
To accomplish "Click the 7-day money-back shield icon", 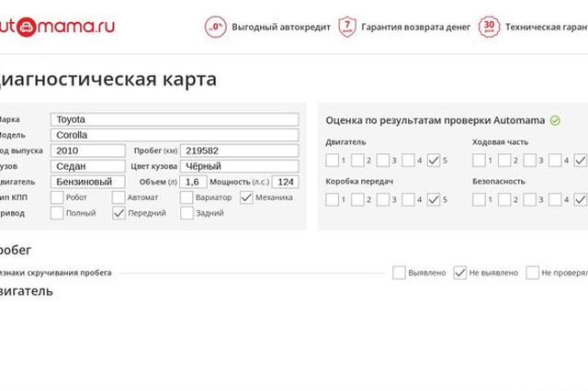I will 347,27.
